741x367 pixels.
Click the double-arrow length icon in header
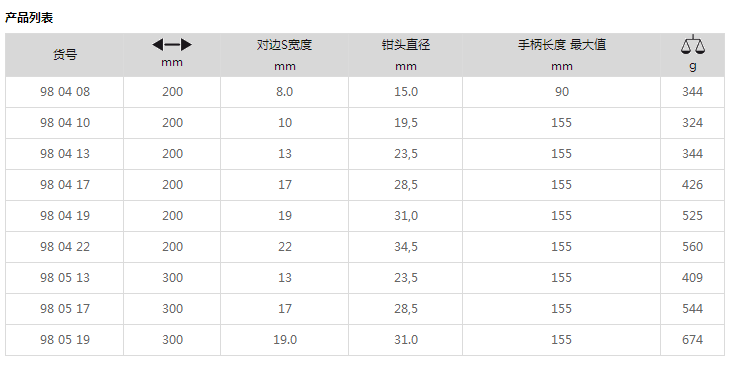click(172, 45)
